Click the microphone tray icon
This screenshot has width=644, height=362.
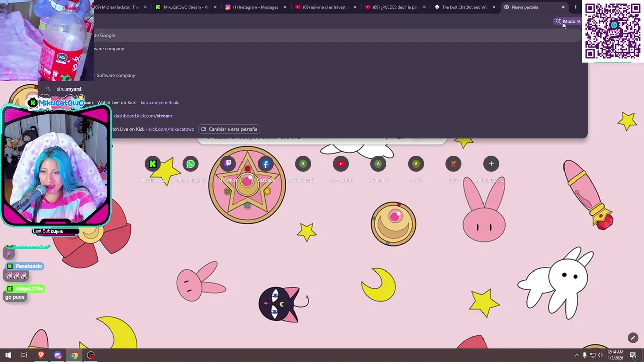coord(584,355)
